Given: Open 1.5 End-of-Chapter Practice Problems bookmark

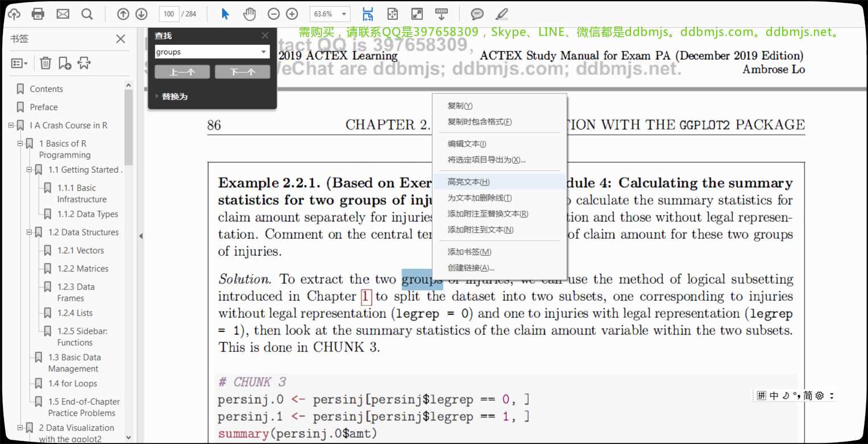Looking at the screenshot, I should 84,407.
